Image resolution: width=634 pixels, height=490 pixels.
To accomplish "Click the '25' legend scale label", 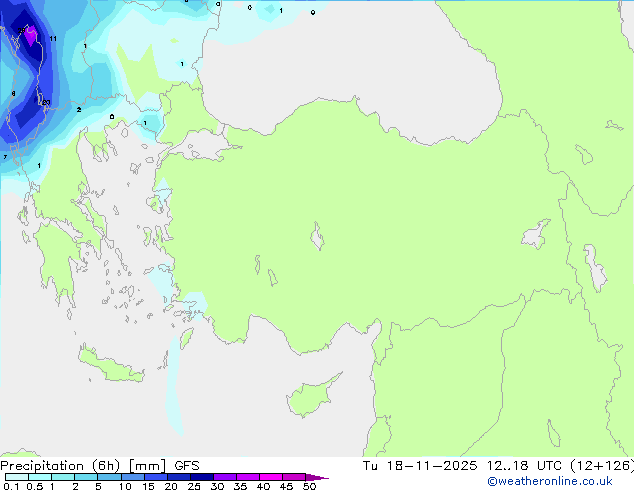I will pyautogui.click(x=194, y=486).
